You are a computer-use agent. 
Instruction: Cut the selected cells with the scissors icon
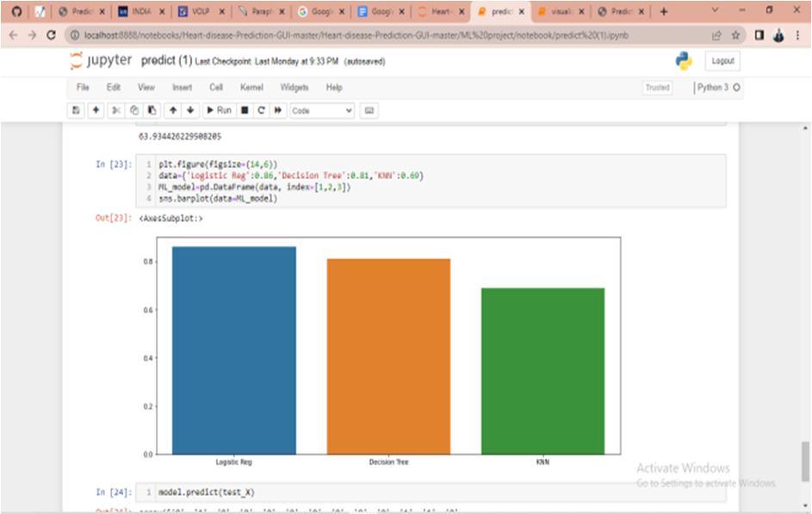[116, 110]
